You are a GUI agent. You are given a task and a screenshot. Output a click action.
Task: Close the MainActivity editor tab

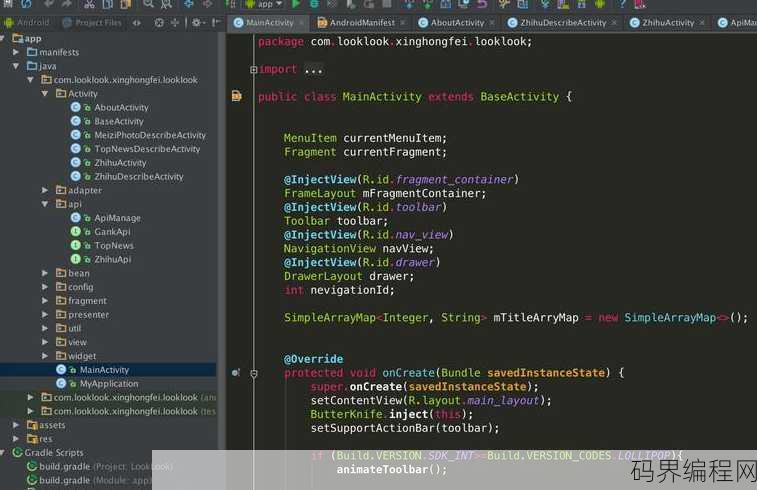click(x=301, y=22)
